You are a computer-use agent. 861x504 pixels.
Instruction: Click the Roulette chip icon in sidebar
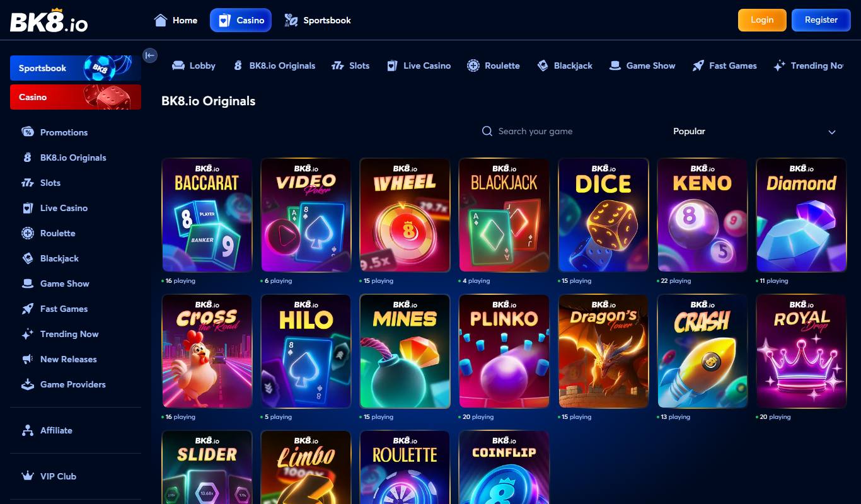[28, 233]
